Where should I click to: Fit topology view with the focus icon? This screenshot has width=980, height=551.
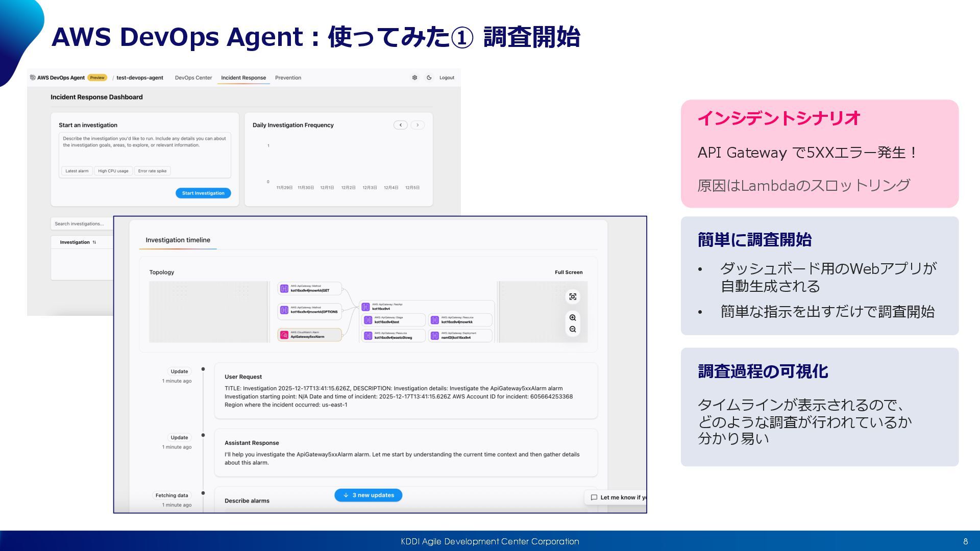coord(573,297)
